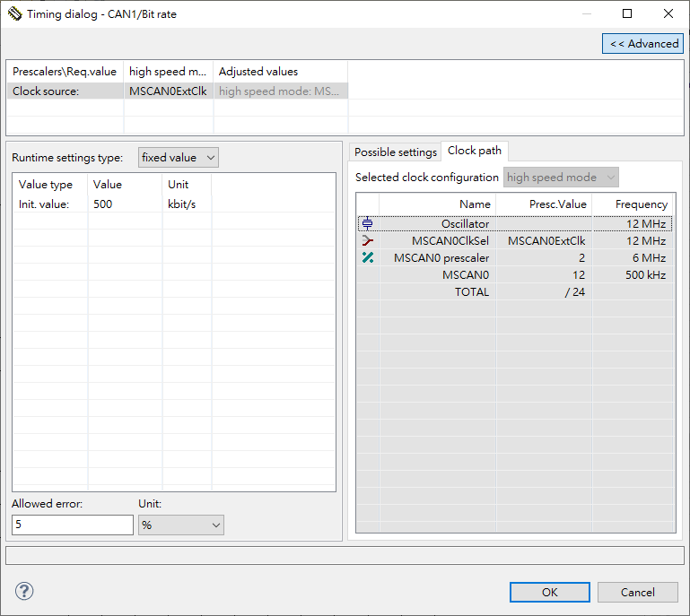Click the Adjusted values column header
Image resolution: width=690 pixels, height=616 pixels.
(280, 71)
